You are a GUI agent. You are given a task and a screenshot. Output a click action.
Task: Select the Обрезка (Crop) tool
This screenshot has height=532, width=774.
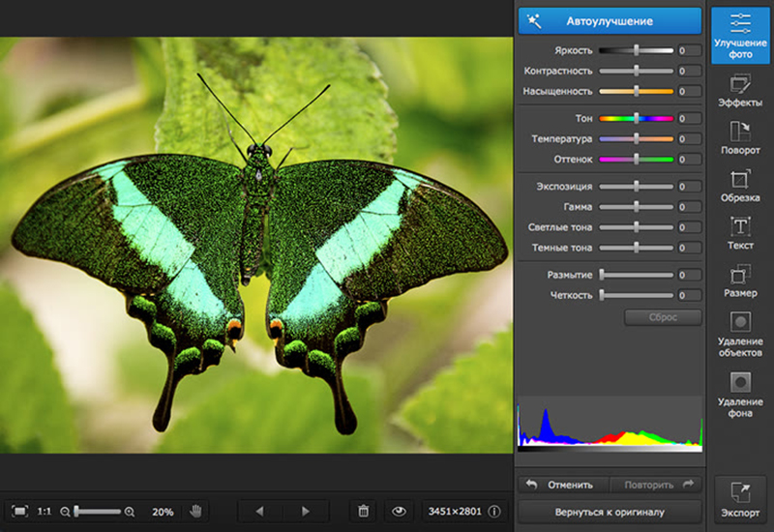click(x=740, y=185)
